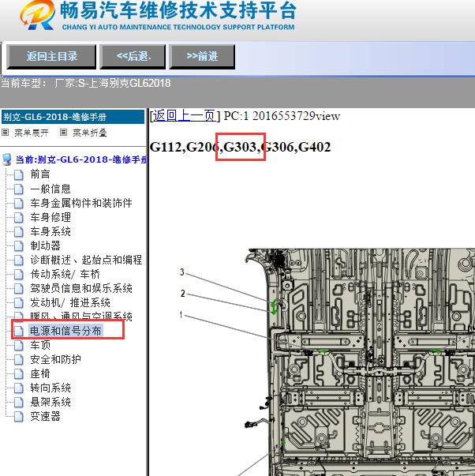Follow the 返回上一页 link
Viewport: 475px width, 476px height.
click(184, 116)
